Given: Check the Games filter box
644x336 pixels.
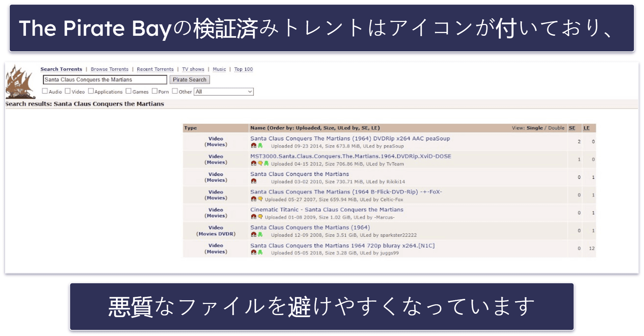Looking at the screenshot, I should click(x=129, y=91).
